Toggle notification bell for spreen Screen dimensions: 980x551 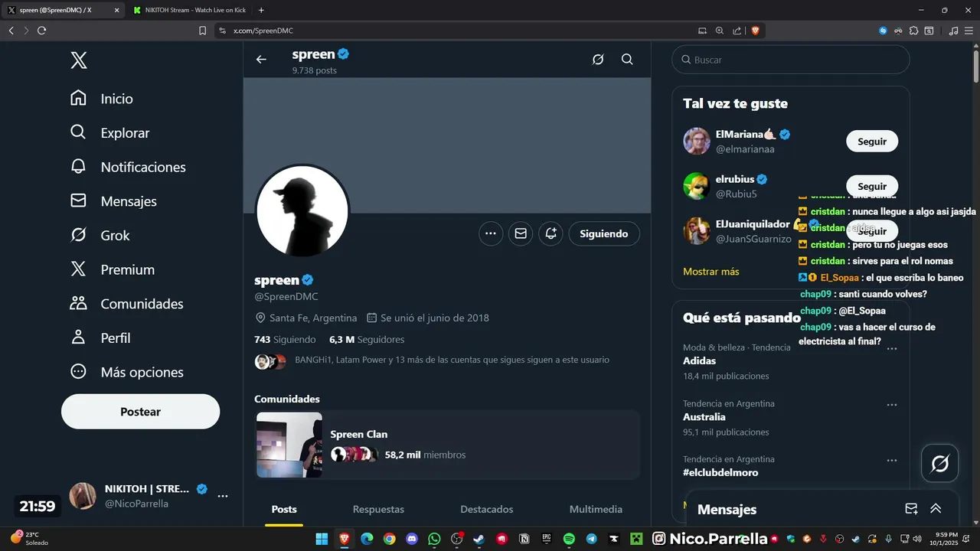[550, 233]
